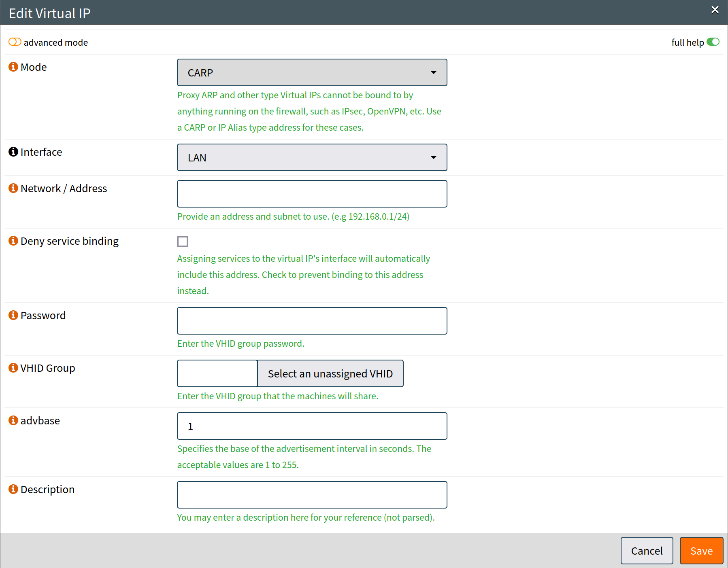Click the Save button
The width and height of the screenshot is (728, 568).
tap(701, 551)
